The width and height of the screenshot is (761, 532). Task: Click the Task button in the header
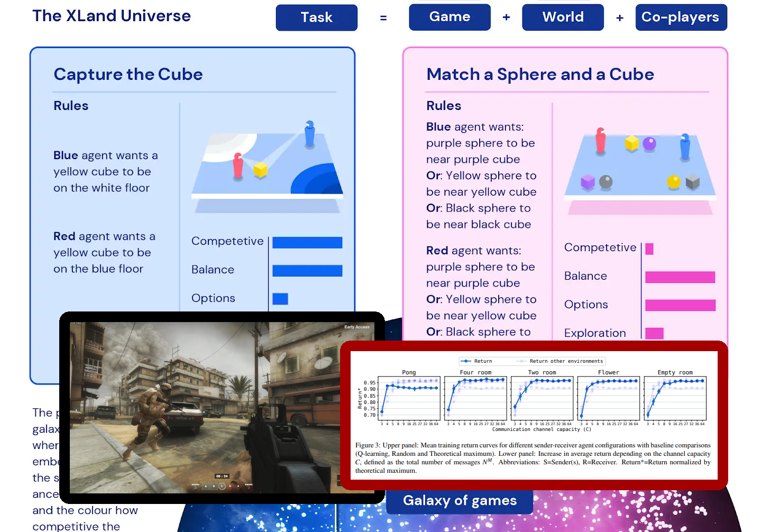tap(316, 17)
